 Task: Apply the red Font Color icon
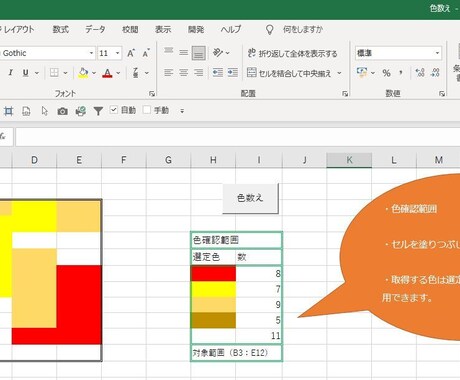[x=107, y=73]
